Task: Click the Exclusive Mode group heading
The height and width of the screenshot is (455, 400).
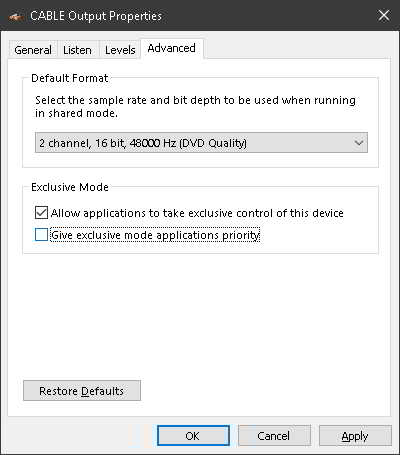Action: point(70,187)
